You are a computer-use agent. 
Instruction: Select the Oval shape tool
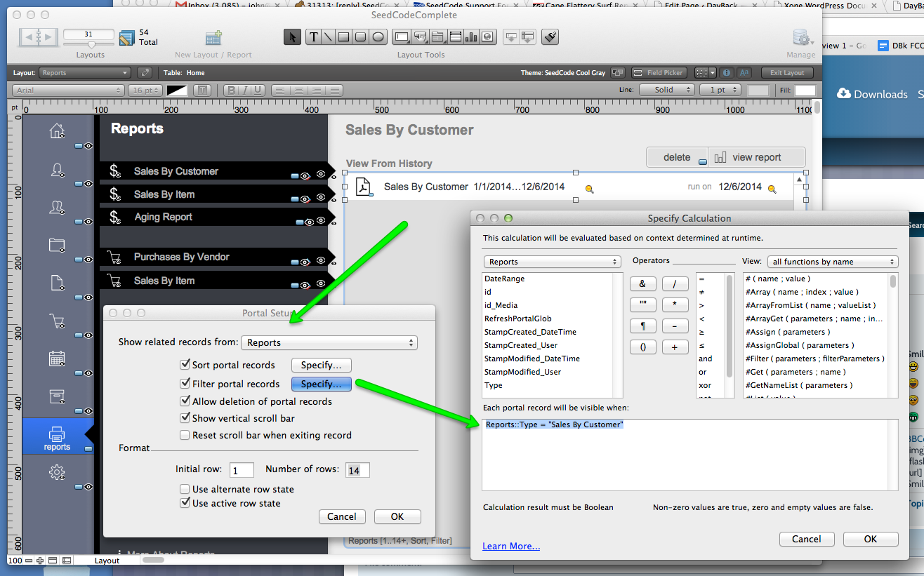point(377,37)
